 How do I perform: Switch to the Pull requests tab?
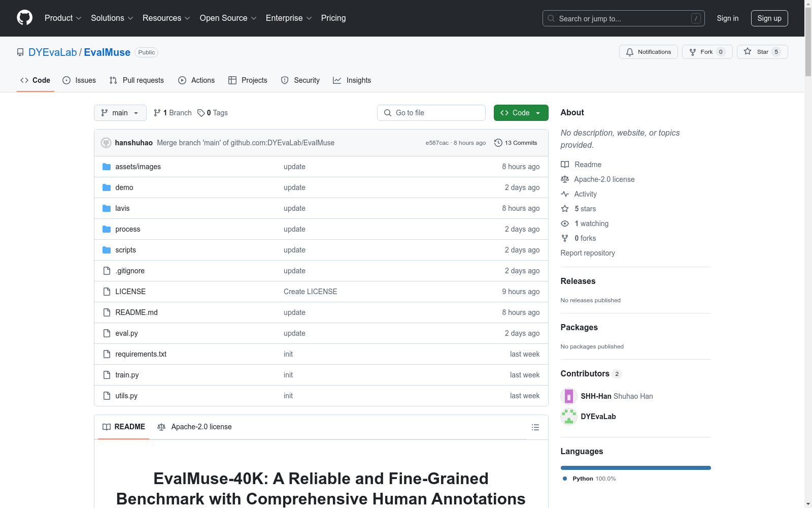pos(137,80)
